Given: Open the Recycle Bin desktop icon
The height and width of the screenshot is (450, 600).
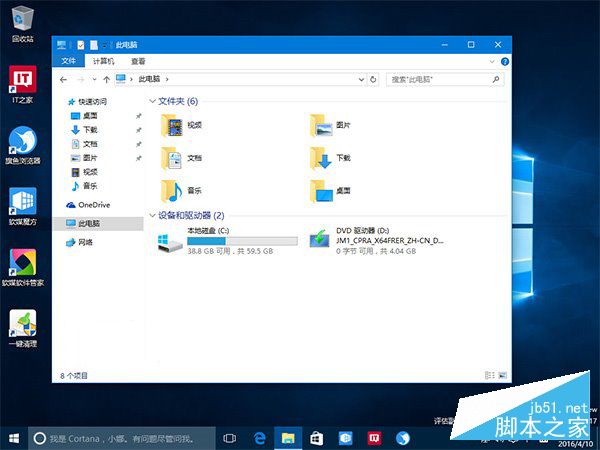Looking at the screenshot, I should click(x=23, y=24).
